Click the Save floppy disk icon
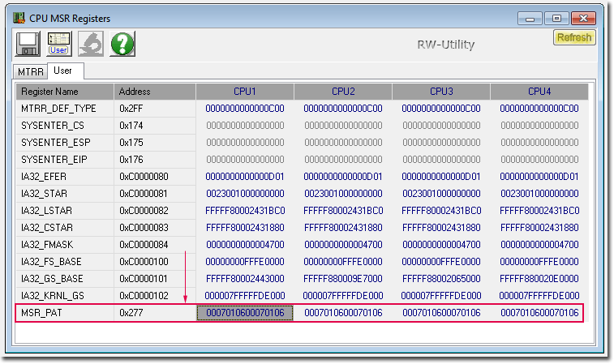 click(x=28, y=44)
